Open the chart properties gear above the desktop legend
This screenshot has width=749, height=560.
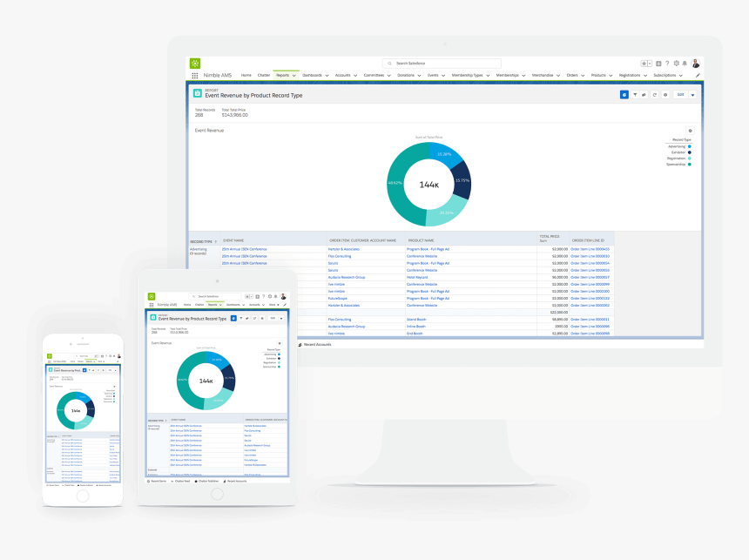tap(690, 131)
